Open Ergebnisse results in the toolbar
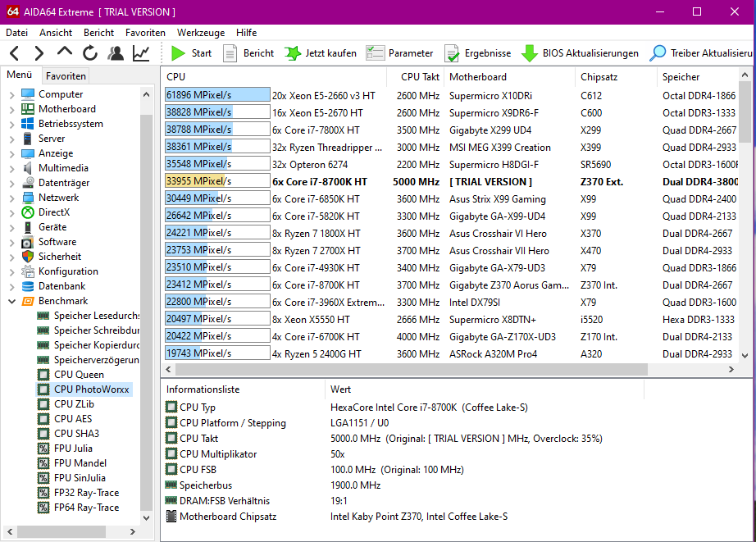Screen dimensions: 756x542 coord(478,53)
